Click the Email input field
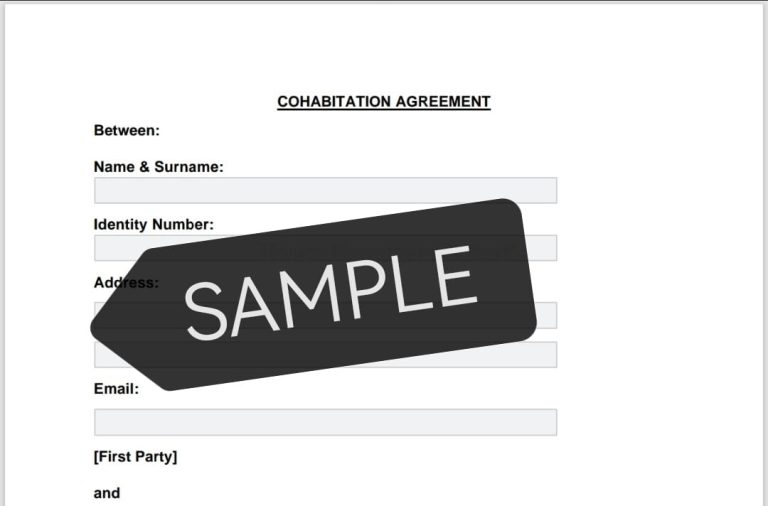This screenshot has height=506, width=768. [x=325, y=422]
